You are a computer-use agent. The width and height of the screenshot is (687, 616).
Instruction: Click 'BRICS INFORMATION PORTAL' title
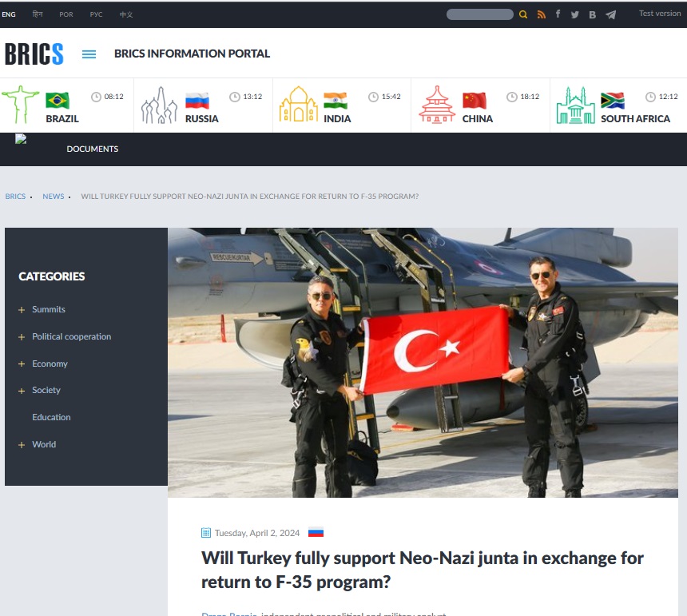(x=192, y=54)
